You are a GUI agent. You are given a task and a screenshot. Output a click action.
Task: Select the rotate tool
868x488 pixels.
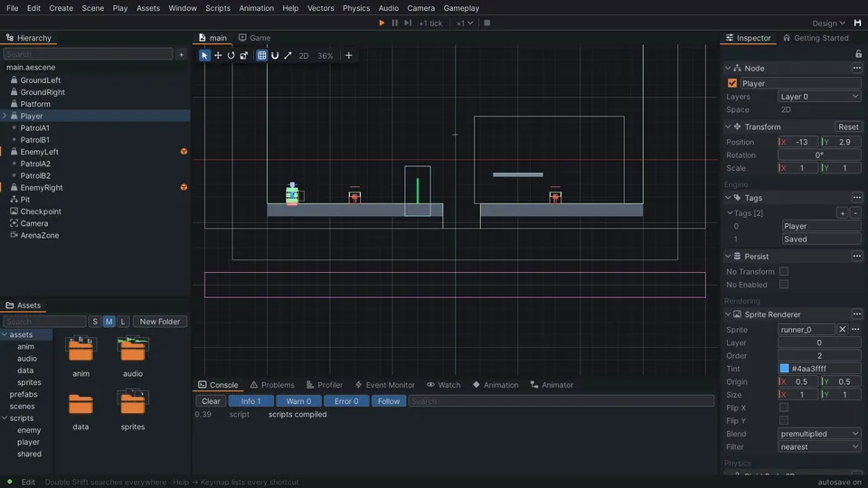pyautogui.click(x=231, y=55)
